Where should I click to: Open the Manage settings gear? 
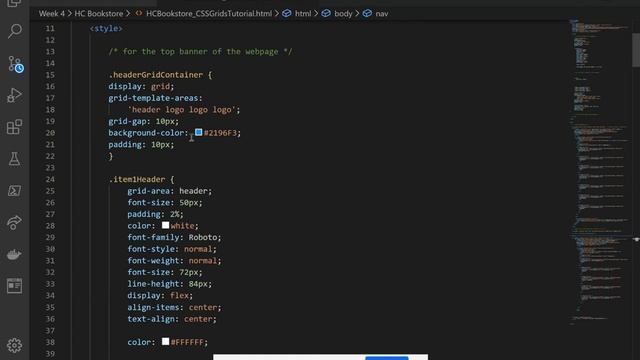[x=15, y=345]
